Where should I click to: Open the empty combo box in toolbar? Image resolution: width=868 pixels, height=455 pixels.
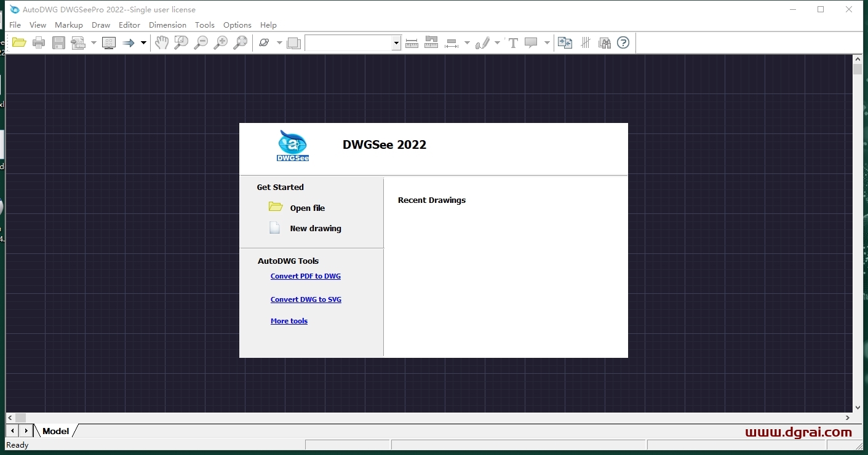353,42
